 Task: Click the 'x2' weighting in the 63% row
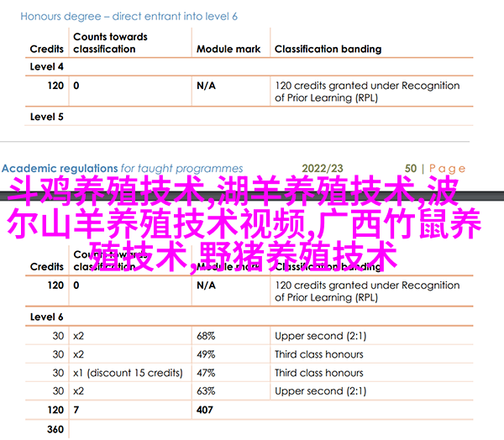(78, 391)
